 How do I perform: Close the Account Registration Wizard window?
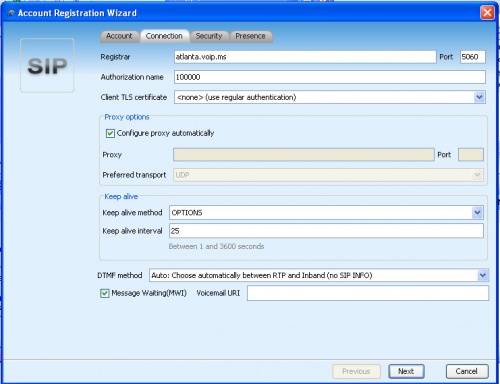click(x=487, y=13)
